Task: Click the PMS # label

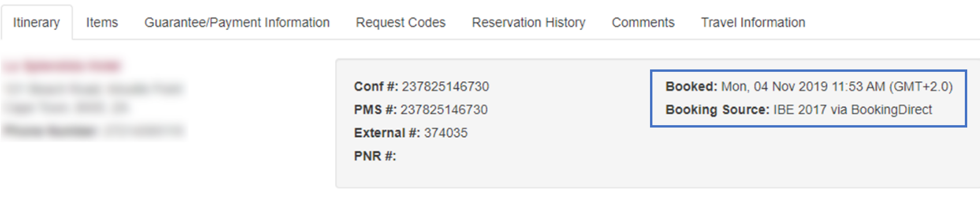Action: pyautogui.click(x=375, y=110)
